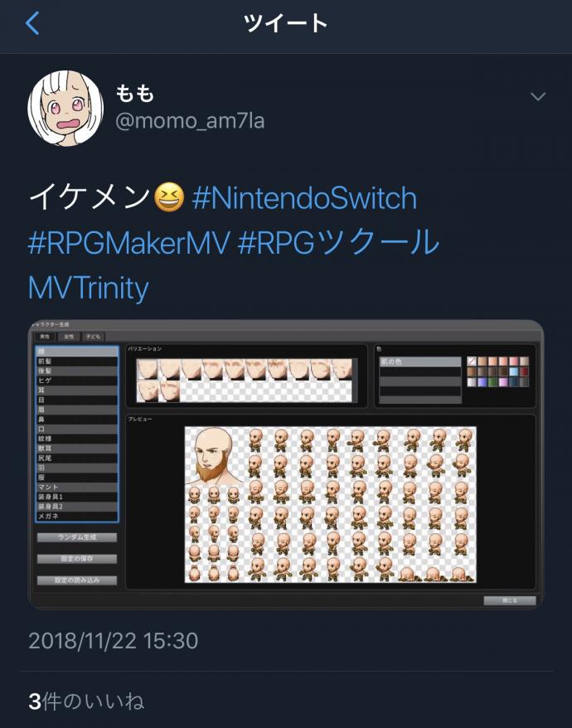Switch to the 子ども tab

click(94, 337)
